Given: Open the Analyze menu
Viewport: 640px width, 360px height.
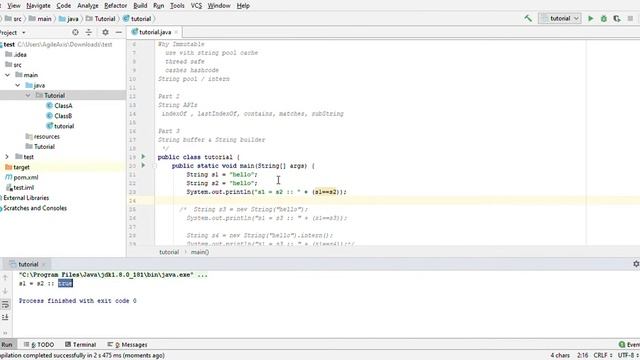Looking at the screenshot, I should pos(88,6).
